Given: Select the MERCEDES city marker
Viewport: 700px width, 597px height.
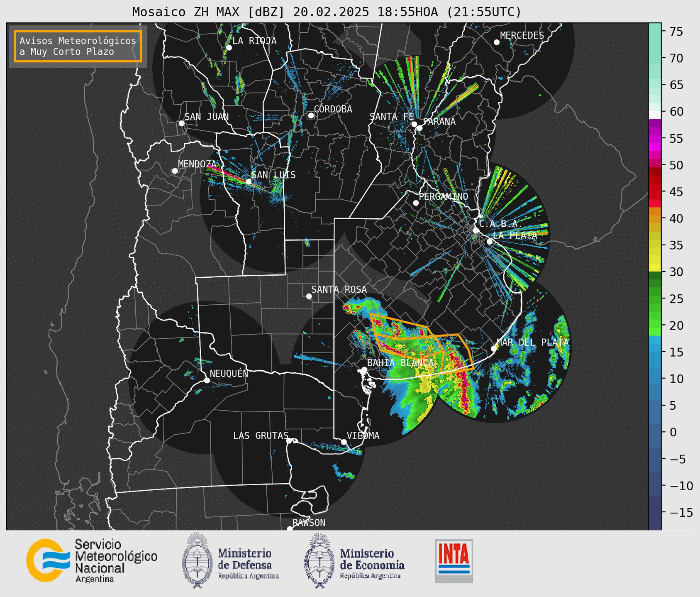Looking at the screenshot, I should click(496, 42).
